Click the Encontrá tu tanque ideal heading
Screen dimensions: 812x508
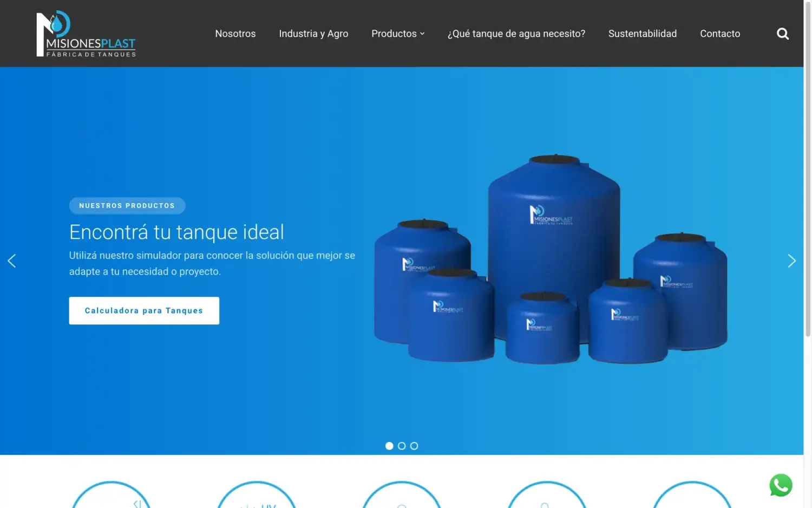pos(176,232)
